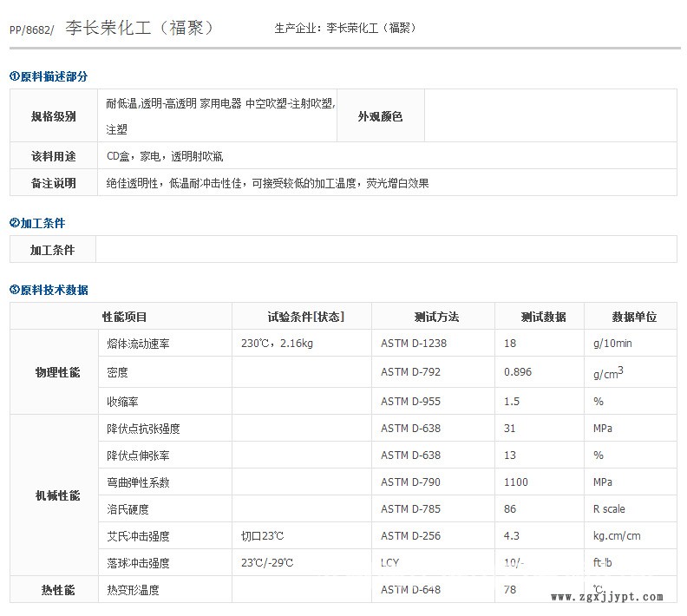
Task: Click the 备注说明 label cell
Action: tap(54, 183)
